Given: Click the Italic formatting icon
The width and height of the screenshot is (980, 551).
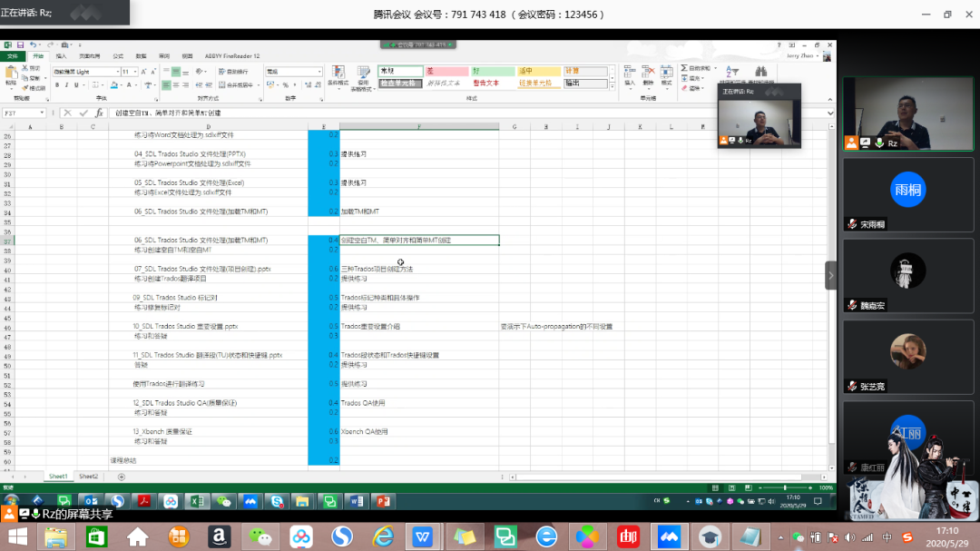Looking at the screenshot, I should [x=65, y=85].
